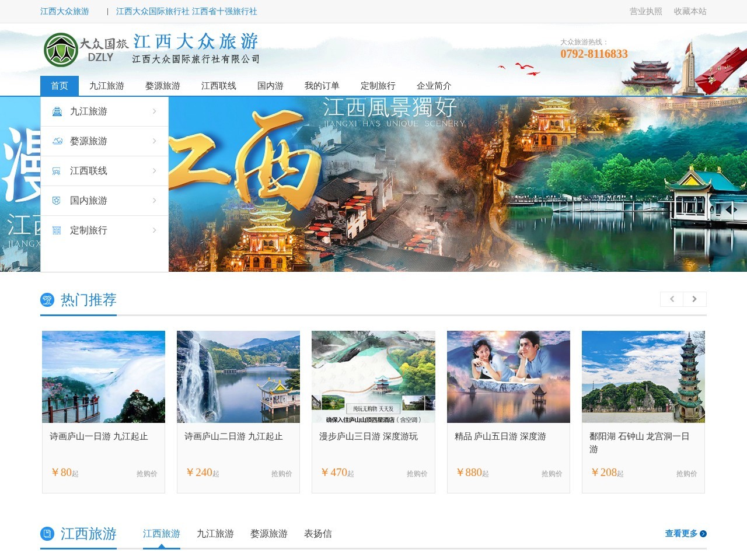This screenshot has width=747, height=560.
Task: Click the arrow icon after 查看更多
Action: 703,533
